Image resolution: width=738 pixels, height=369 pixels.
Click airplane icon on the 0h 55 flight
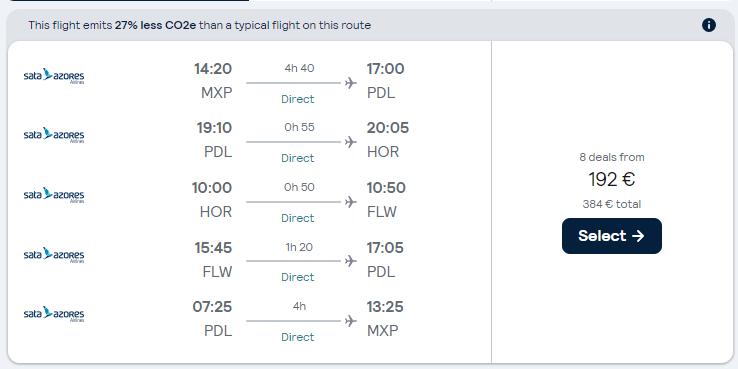[x=350, y=142]
